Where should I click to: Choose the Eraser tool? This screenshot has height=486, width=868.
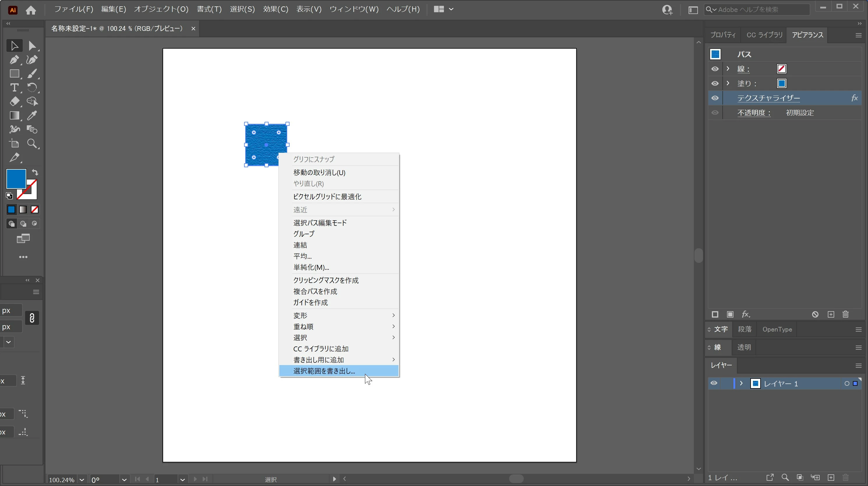click(14, 101)
